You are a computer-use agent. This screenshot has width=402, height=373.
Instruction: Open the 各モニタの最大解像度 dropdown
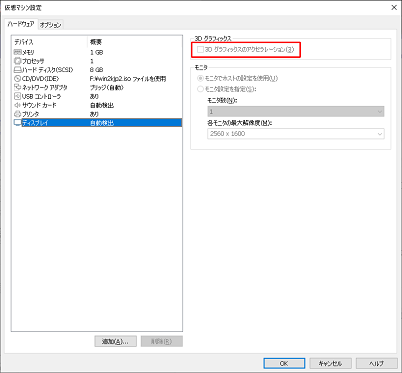tap(296, 134)
